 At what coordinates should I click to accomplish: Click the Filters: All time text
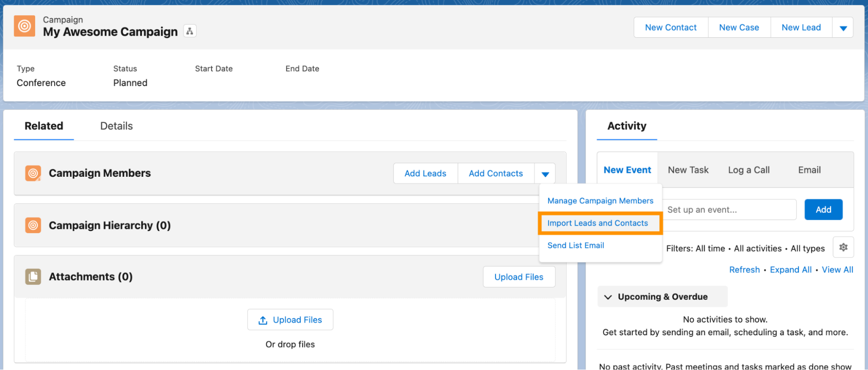coord(695,248)
